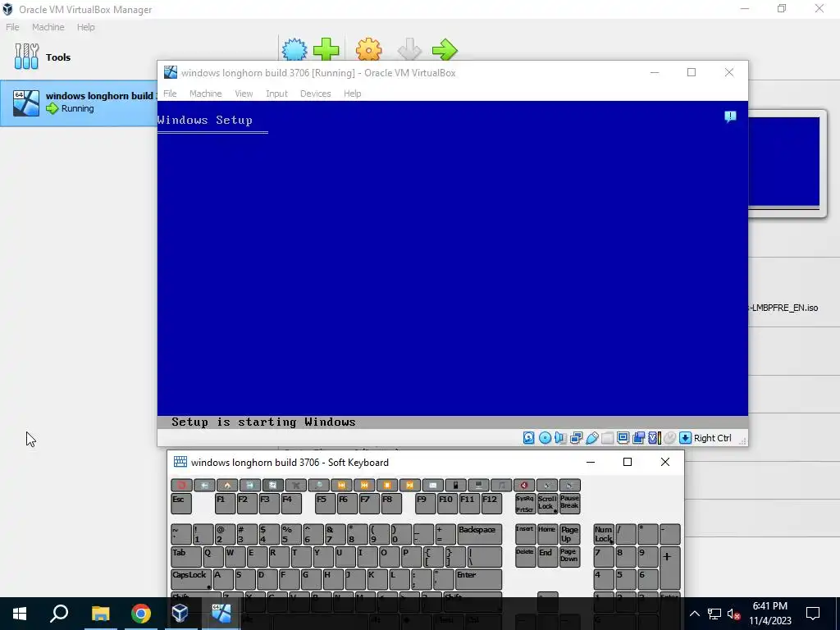Click the hard disk activity status icon

pos(529,438)
